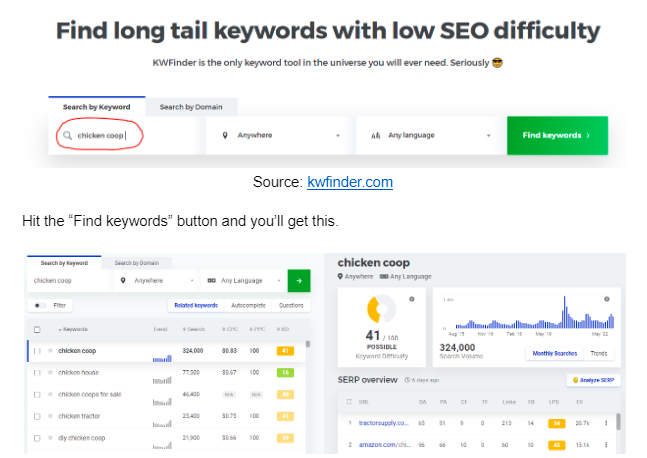Tick the diy chicken coop row checkbox
The image size is (647, 458).
(x=37, y=438)
